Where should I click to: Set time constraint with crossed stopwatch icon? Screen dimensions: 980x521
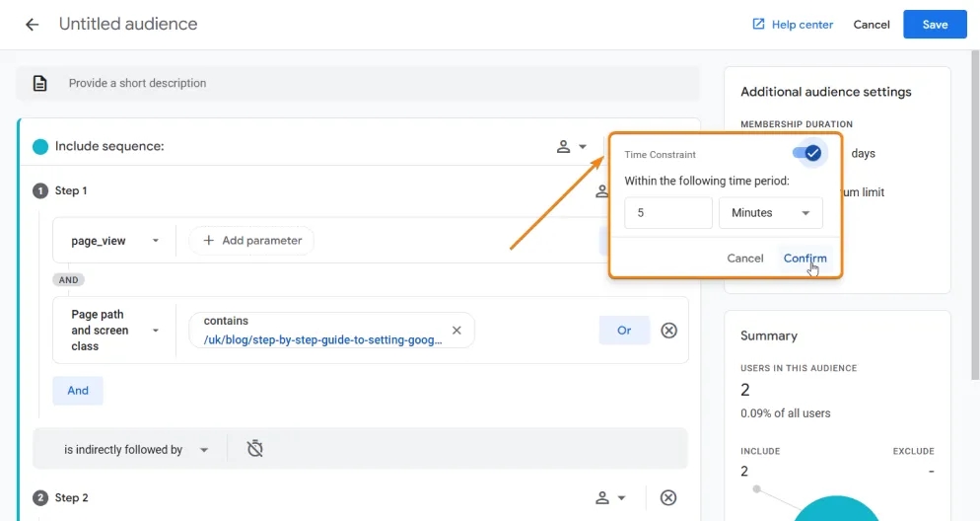coord(255,448)
